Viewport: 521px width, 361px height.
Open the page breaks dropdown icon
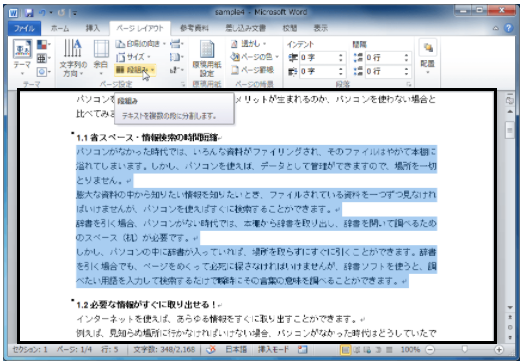click(176, 44)
